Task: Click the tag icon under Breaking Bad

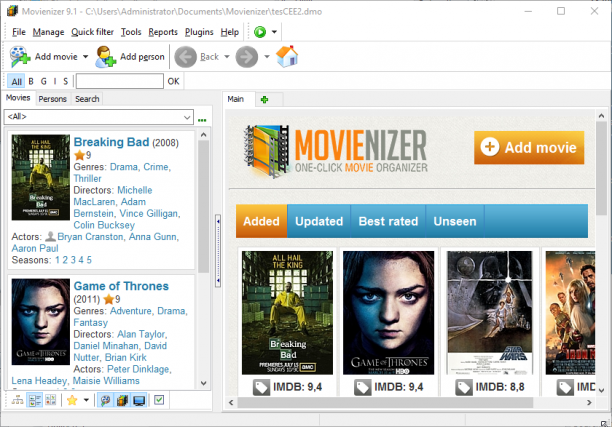Action: pos(261,387)
